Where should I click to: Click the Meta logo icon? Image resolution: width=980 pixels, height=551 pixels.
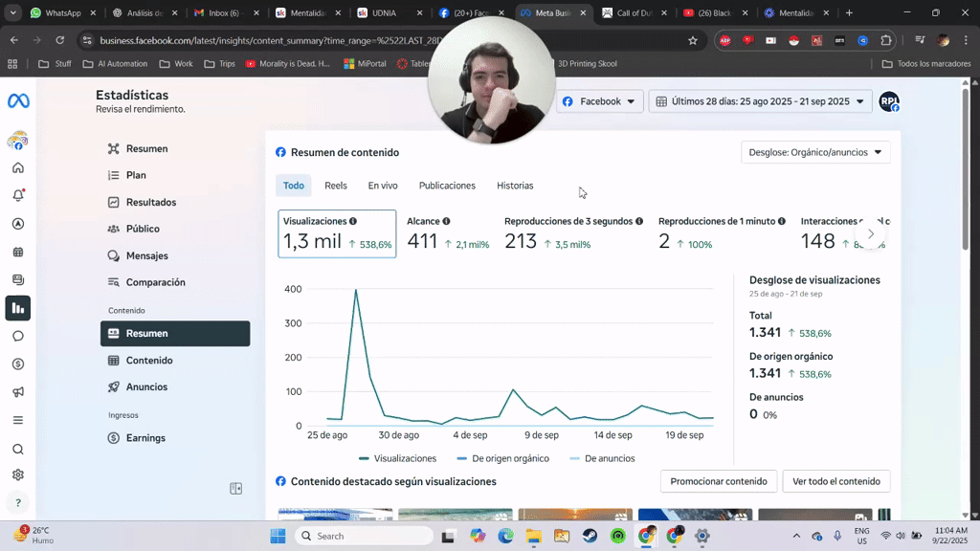coord(18,100)
